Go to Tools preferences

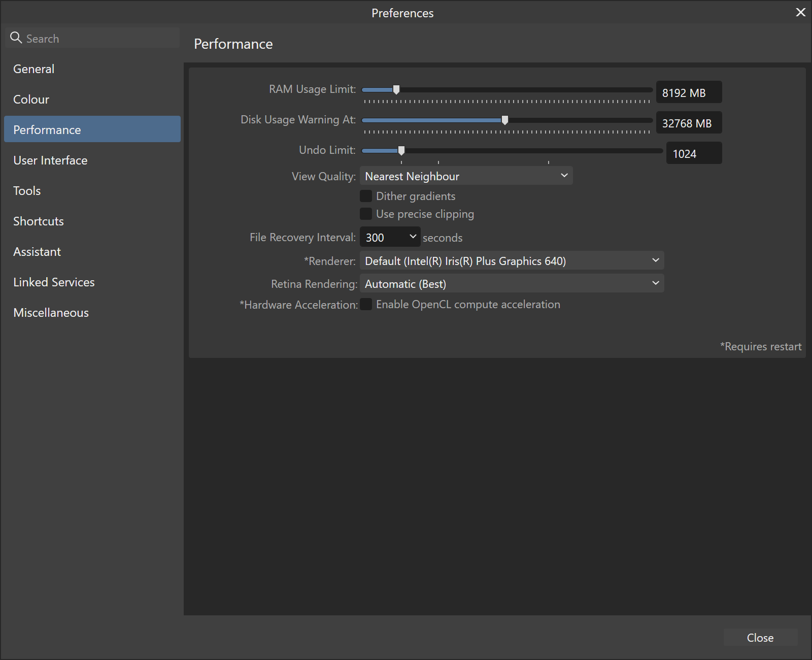[x=92, y=191]
